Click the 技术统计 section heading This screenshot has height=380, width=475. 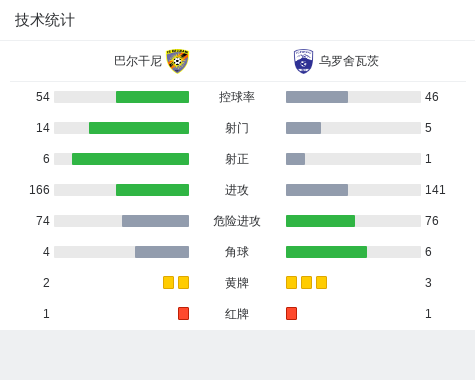(44, 20)
